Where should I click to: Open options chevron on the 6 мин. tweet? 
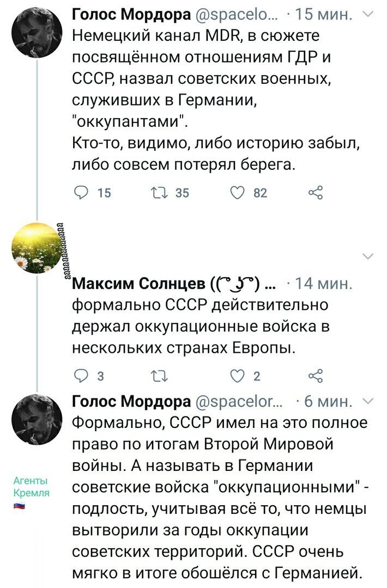point(369,401)
